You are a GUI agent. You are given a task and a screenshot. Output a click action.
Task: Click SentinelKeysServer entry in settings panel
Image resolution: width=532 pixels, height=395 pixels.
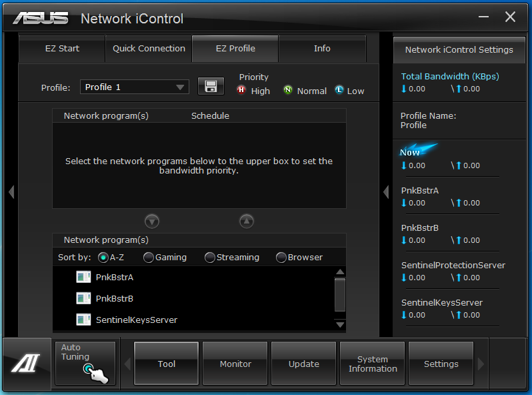pyautogui.click(x=442, y=303)
